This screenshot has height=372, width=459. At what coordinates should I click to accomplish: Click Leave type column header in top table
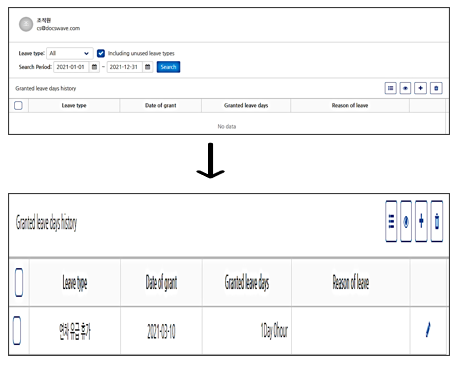click(x=74, y=106)
